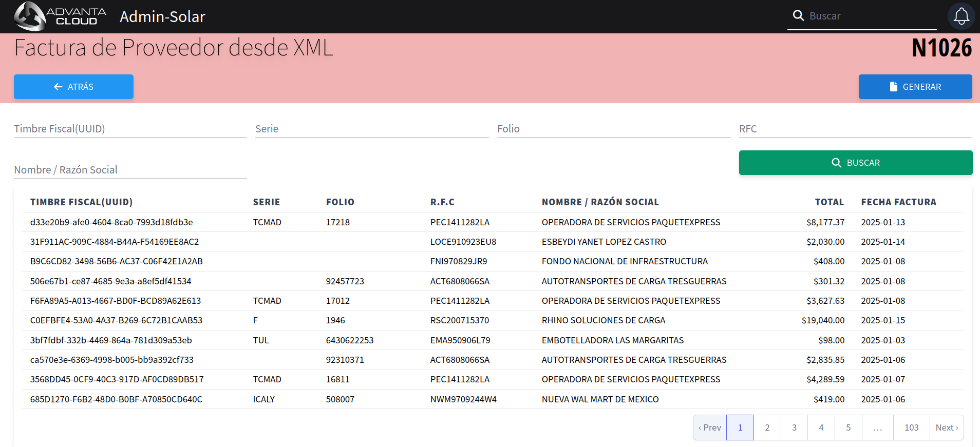Click date 2025-01-15
This screenshot has height=447, width=980.
click(883, 320)
